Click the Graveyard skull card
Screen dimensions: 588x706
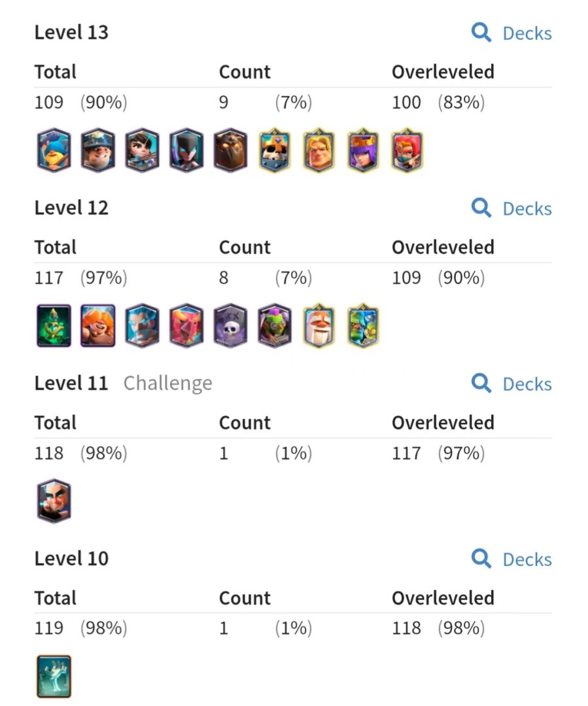(230, 326)
